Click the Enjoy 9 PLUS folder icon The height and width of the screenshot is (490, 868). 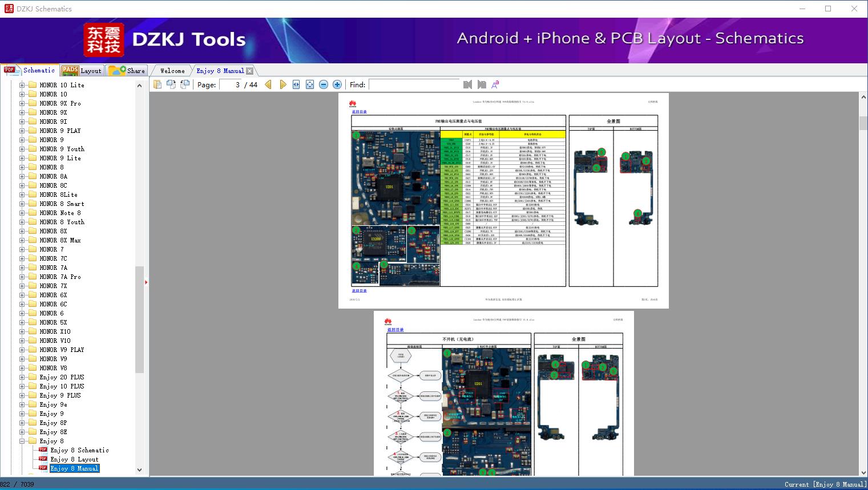click(33, 395)
